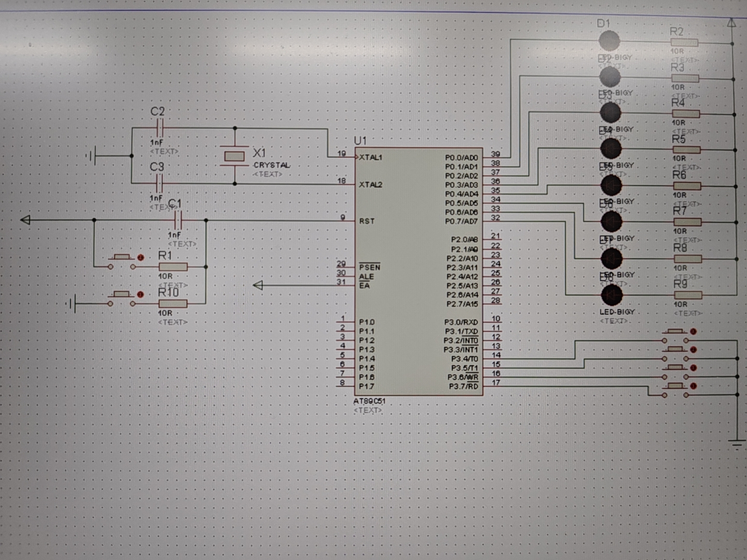The image size is (747, 560).
Task: Select the LED wired to resistor R7
Action: point(611,222)
